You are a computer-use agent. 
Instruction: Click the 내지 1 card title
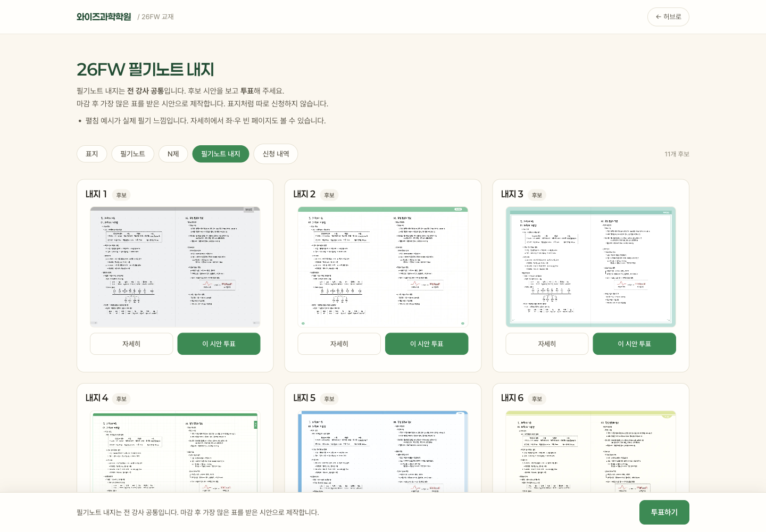(96, 194)
